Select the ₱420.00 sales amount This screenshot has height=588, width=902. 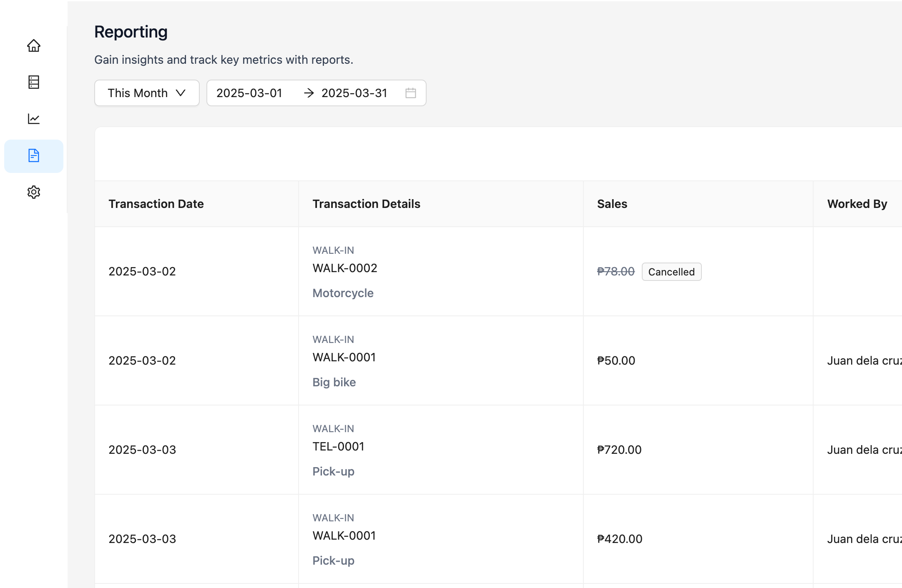(620, 539)
